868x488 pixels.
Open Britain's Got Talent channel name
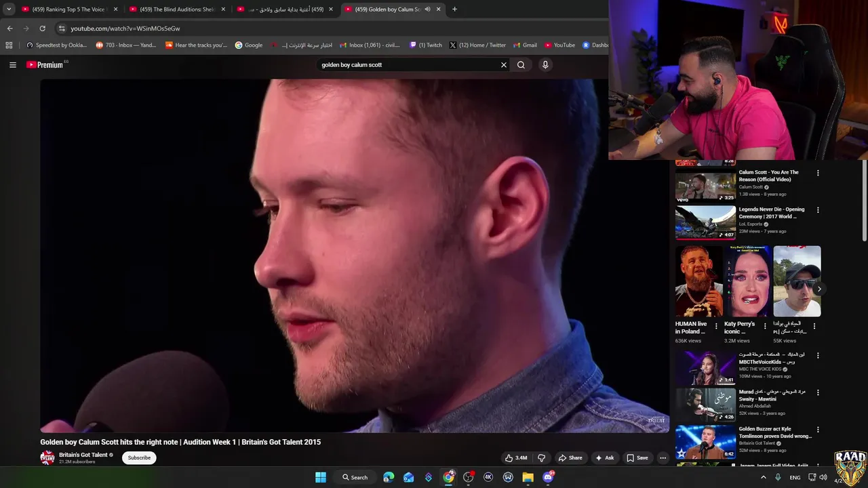(x=83, y=455)
